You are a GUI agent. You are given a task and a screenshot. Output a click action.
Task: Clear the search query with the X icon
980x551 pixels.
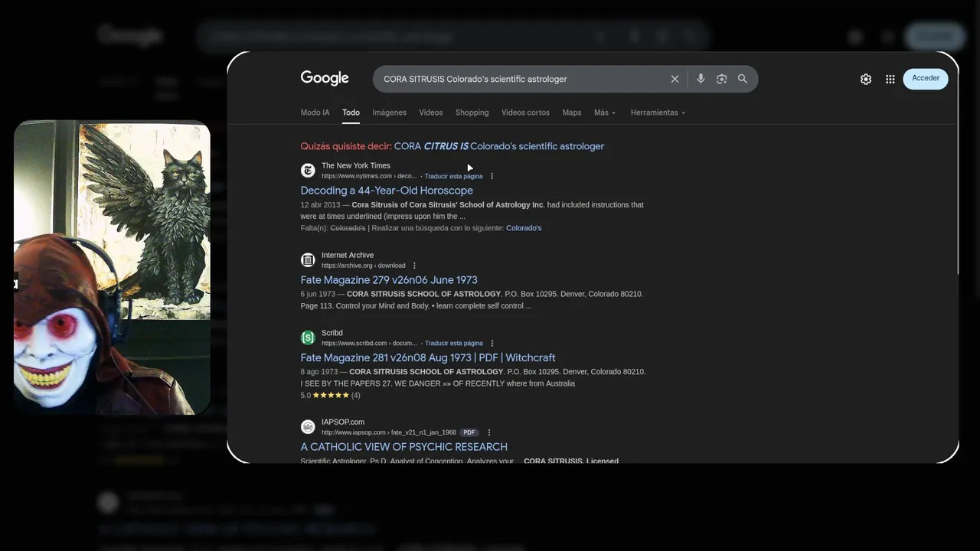675,79
